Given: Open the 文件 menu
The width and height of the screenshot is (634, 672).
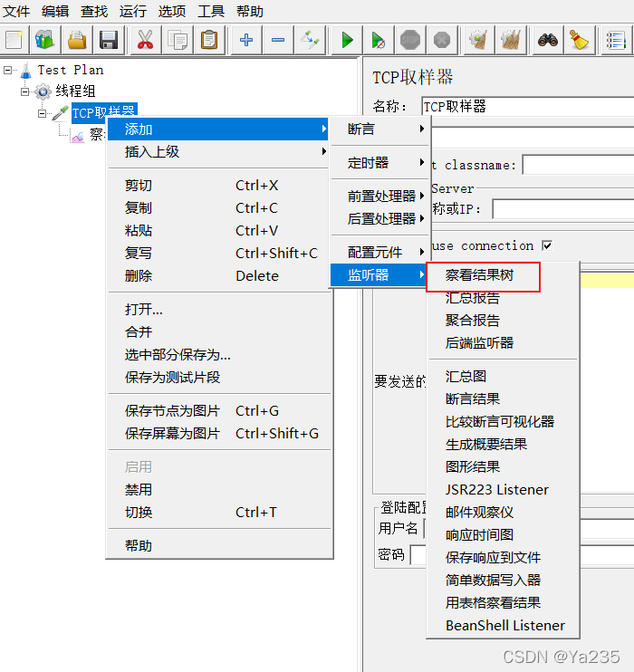Looking at the screenshot, I should [x=16, y=11].
